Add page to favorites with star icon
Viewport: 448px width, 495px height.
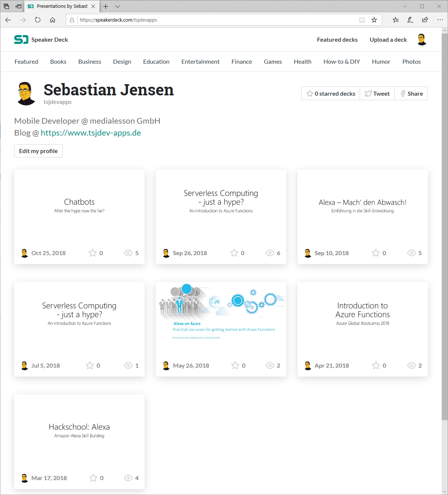pyautogui.click(x=374, y=20)
